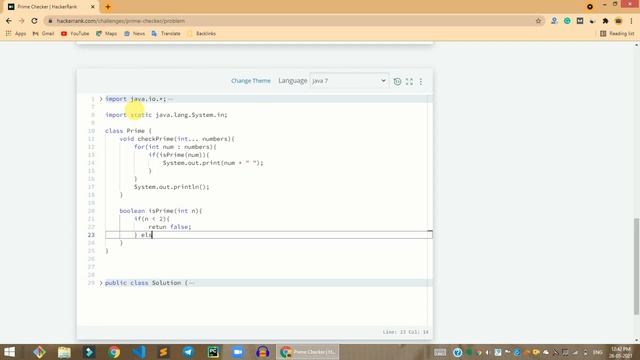
Task: Open the headphones audio app in taskbar
Action: click(x=262, y=352)
